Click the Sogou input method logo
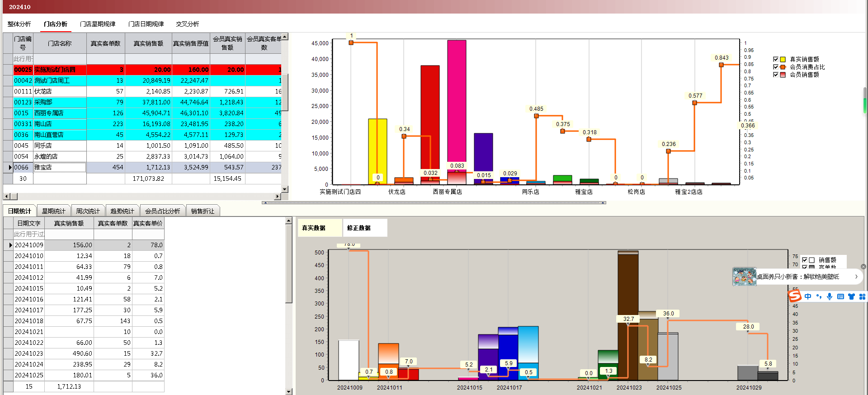 click(x=795, y=296)
